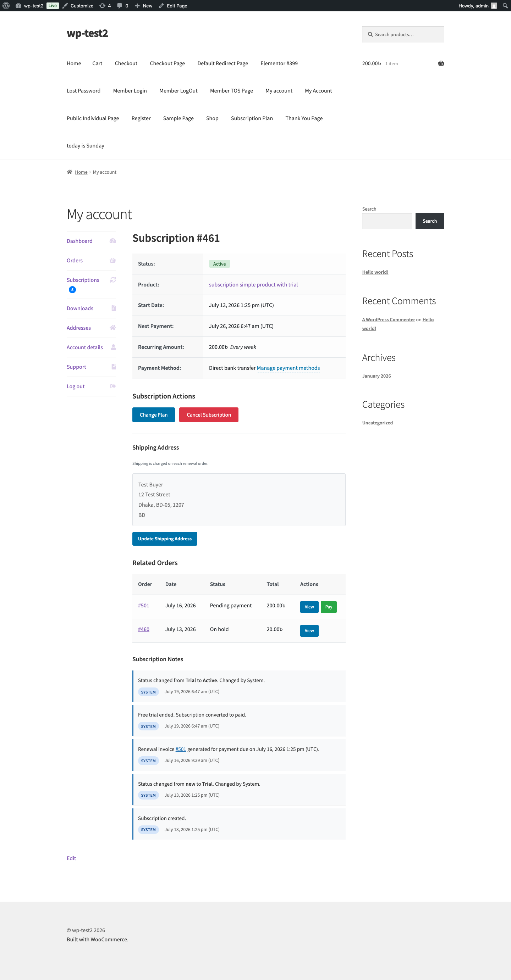511x980 pixels.
Task: Click the WordPress logo in admin bar
Action: 6,6
